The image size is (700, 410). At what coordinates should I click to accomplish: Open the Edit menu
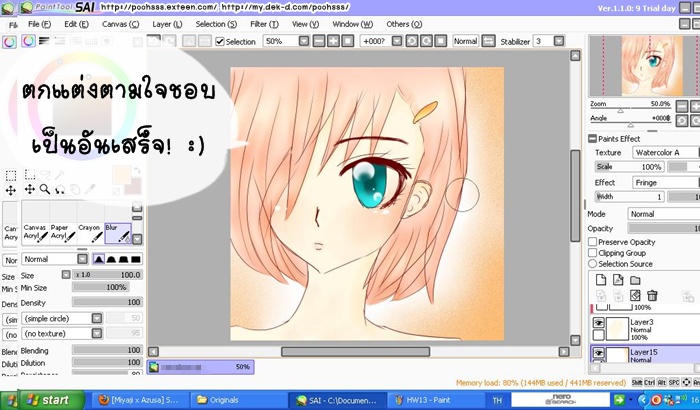pyautogui.click(x=76, y=24)
